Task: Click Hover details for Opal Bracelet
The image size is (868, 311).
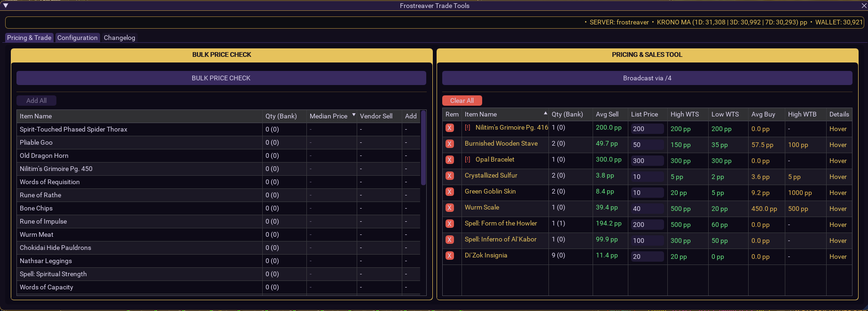Action: point(838,161)
